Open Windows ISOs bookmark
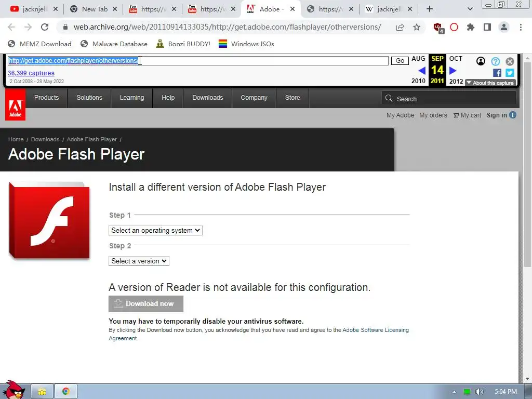 tap(246, 44)
